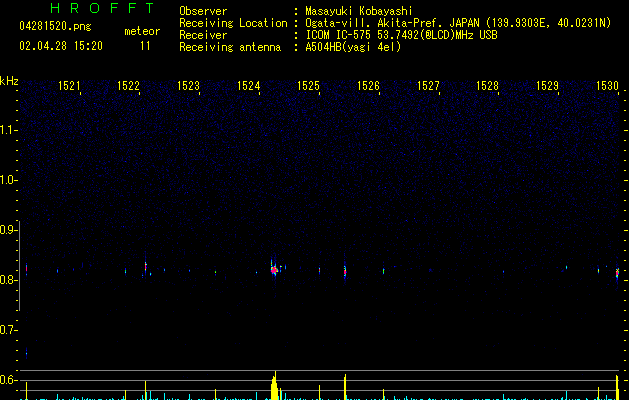The width and height of the screenshot is (629, 400).
Task: Click the 1524 time axis label
Action: (x=249, y=85)
